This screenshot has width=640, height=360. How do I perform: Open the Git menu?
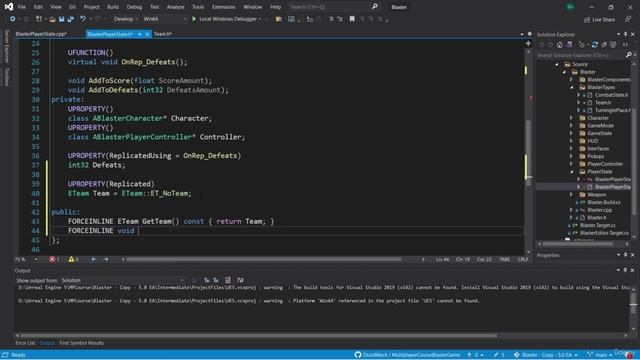[x=72, y=7]
